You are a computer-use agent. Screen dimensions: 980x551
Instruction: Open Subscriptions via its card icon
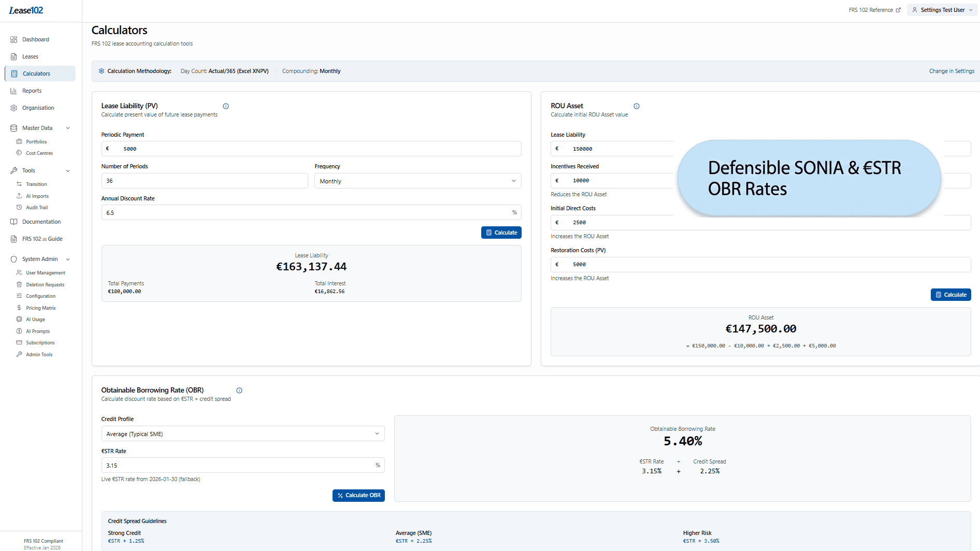pos(20,342)
